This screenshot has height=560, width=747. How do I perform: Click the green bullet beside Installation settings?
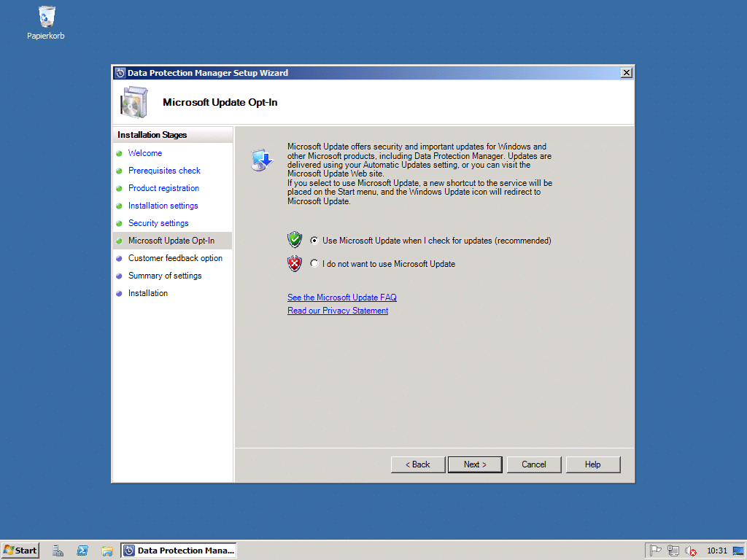click(x=119, y=206)
